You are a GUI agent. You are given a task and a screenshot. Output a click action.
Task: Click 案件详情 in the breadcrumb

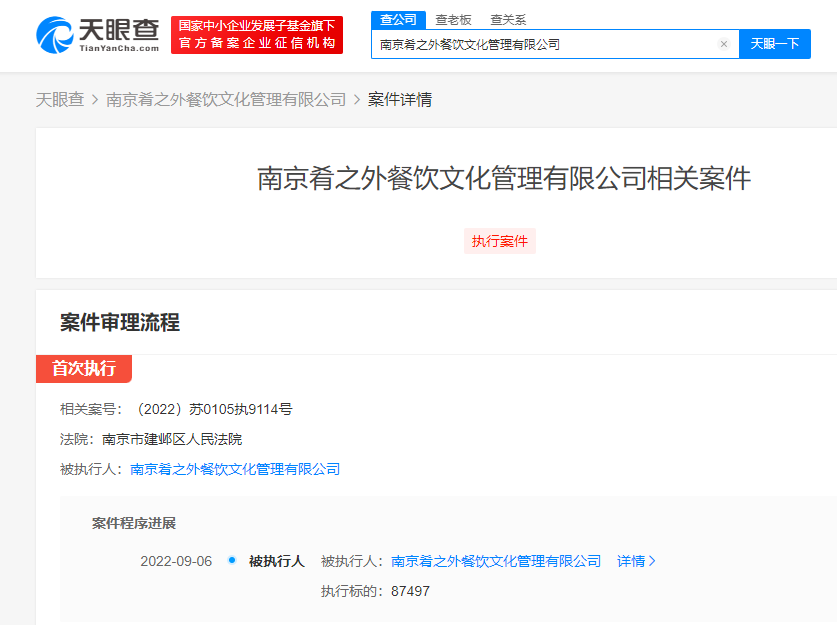[400, 99]
